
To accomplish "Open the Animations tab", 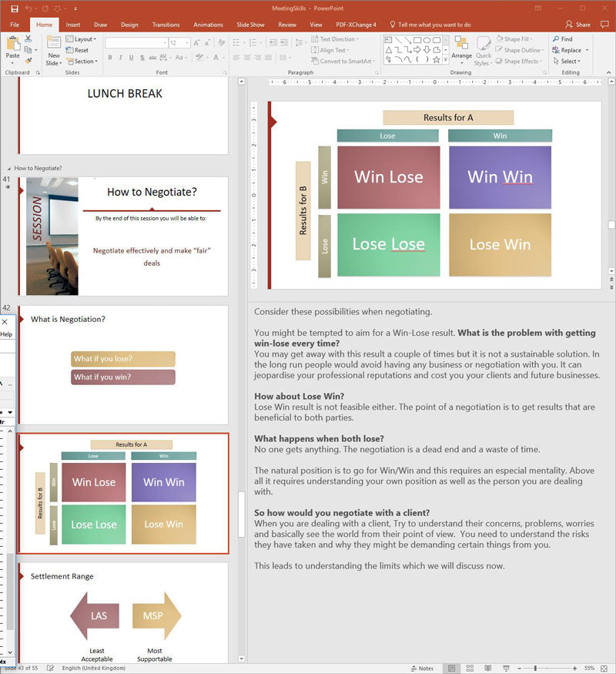I will click(208, 25).
